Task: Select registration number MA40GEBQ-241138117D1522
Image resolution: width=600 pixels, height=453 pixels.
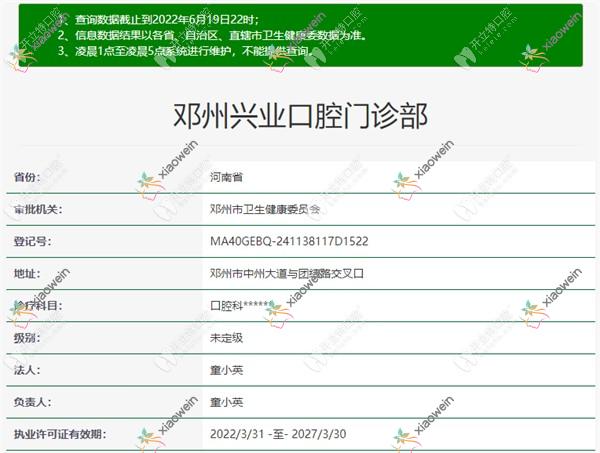Action: [x=289, y=241]
